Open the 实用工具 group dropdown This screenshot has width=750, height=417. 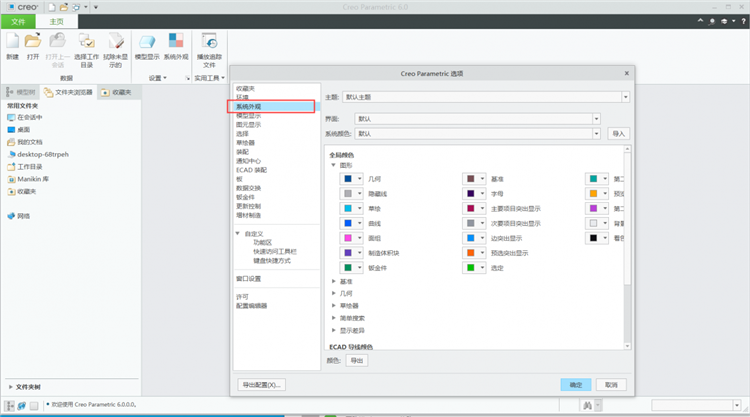[209, 78]
